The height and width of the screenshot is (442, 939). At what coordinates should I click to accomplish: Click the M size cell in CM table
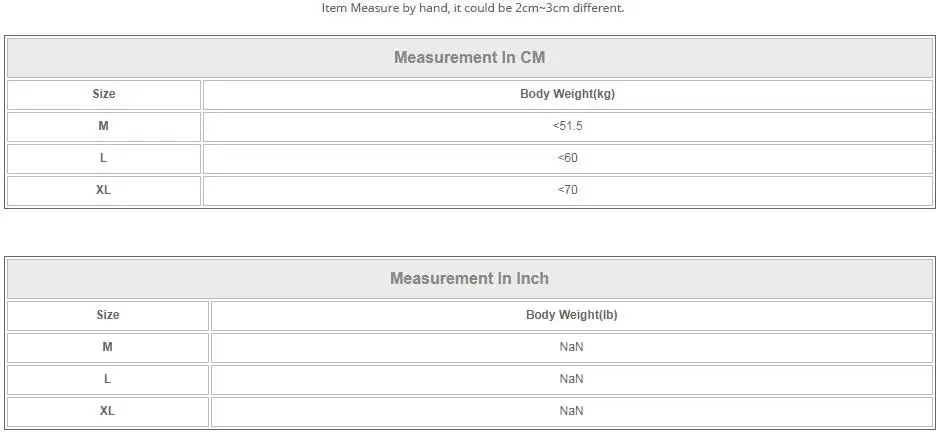coord(104,126)
